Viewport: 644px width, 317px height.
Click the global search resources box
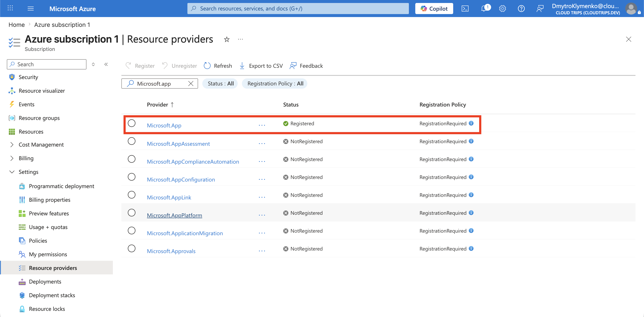[x=298, y=9]
